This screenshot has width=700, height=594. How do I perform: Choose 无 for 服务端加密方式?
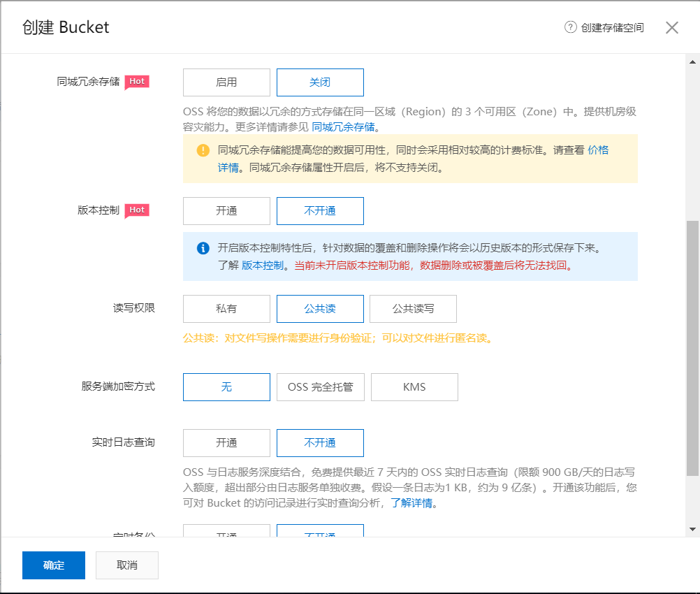pos(226,386)
